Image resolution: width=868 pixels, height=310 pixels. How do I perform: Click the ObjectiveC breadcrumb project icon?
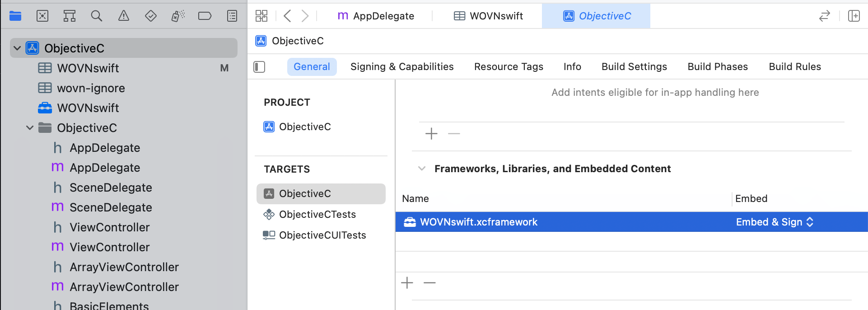click(x=261, y=41)
